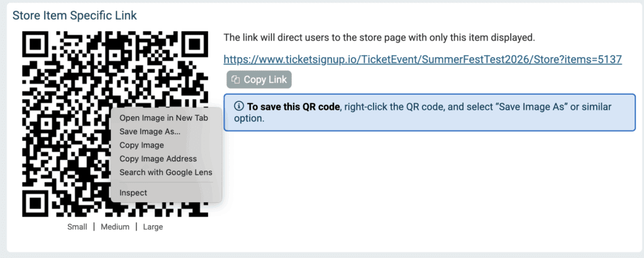
Task: Click the info circle icon in blue notice
Action: click(238, 107)
